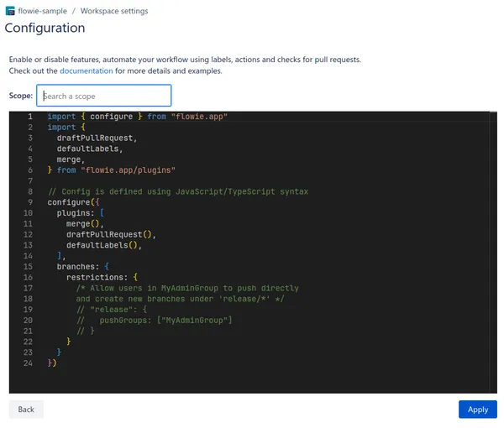Click the Scope: label
Viewport: 504px width, 428px height.
[21, 96]
